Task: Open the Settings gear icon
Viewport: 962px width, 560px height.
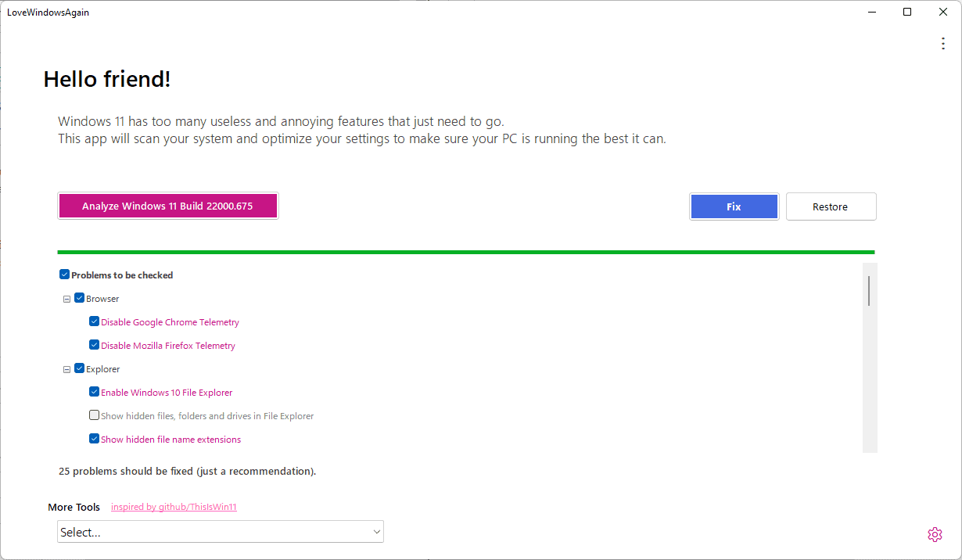Action: click(935, 534)
